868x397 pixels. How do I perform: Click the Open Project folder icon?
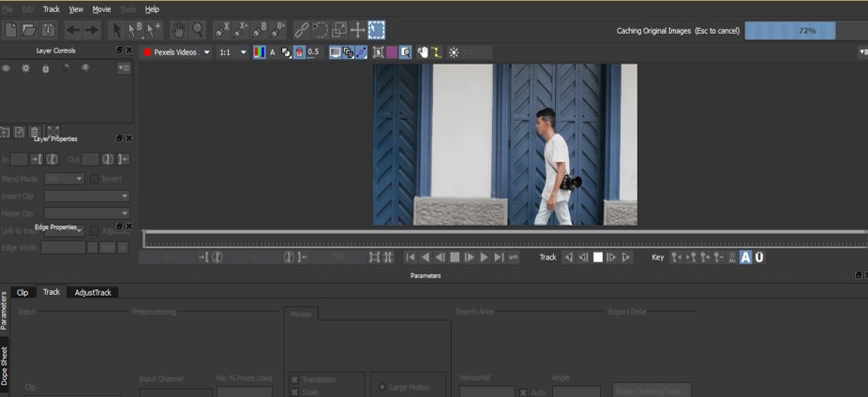[x=30, y=30]
